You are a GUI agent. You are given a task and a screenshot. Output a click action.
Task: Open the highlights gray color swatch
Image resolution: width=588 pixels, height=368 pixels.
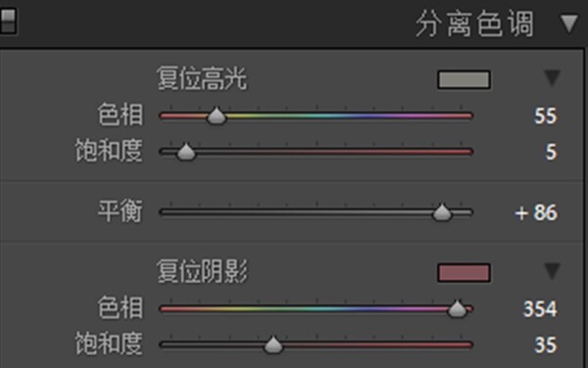(x=464, y=79)
